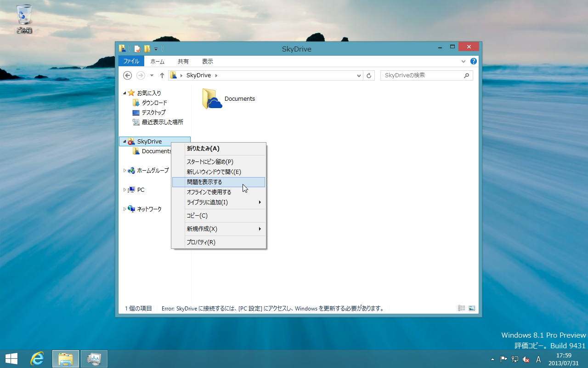The width and height of the screenshot is (588, 368).
Task: Switch to large icons view in the status bar
Action: 472,308
